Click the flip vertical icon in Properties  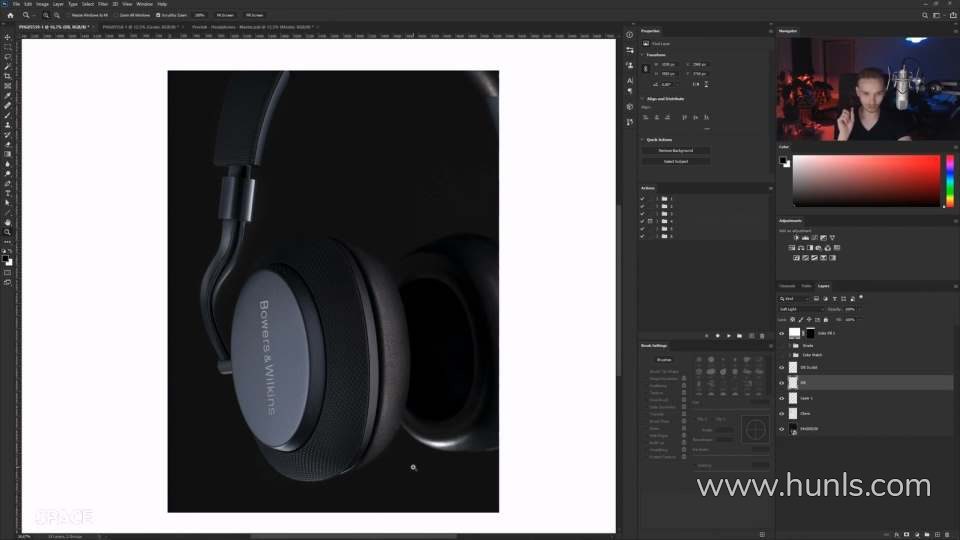706,84
